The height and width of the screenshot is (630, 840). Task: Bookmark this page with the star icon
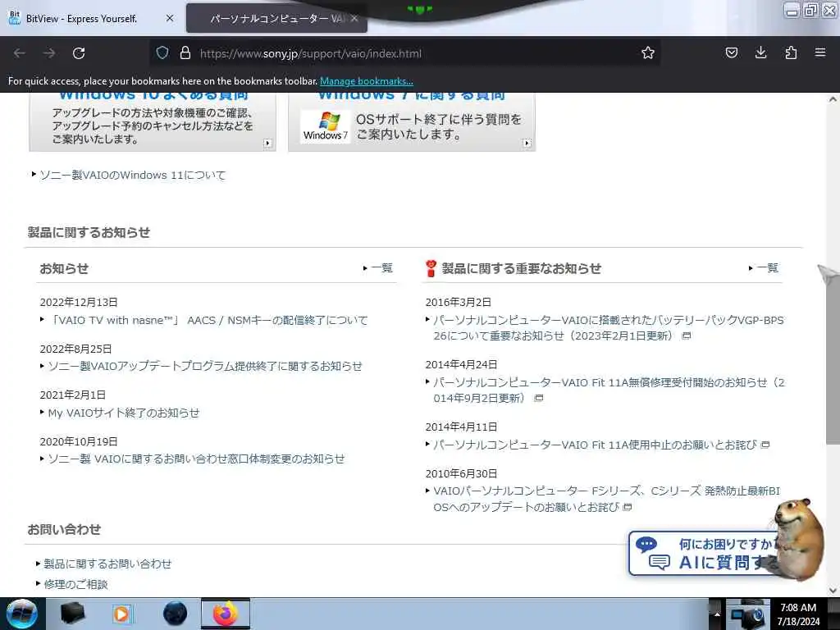[x=648, y=52]
